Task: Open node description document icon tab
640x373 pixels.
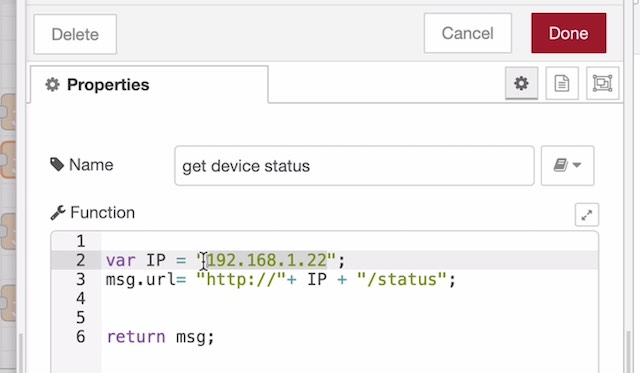Action: point(562,83)
